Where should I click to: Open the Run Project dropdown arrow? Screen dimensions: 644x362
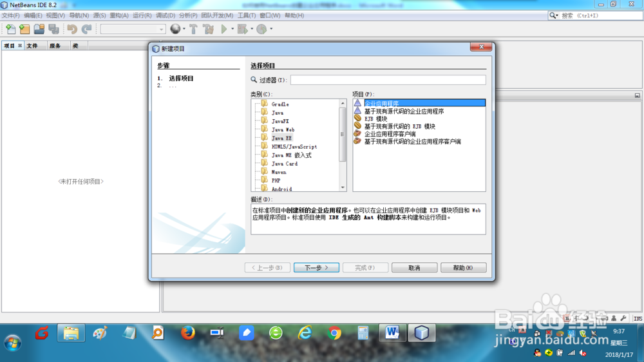click(232, 29)
